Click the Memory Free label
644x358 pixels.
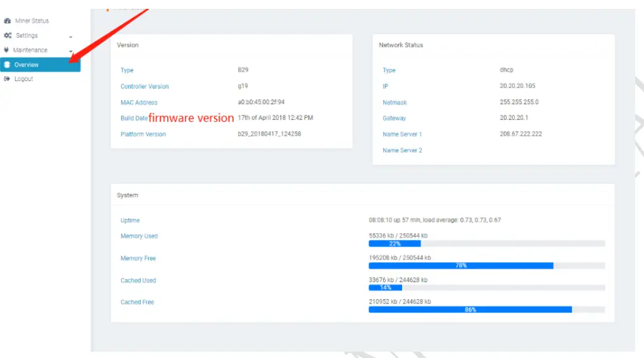[138, 258]
